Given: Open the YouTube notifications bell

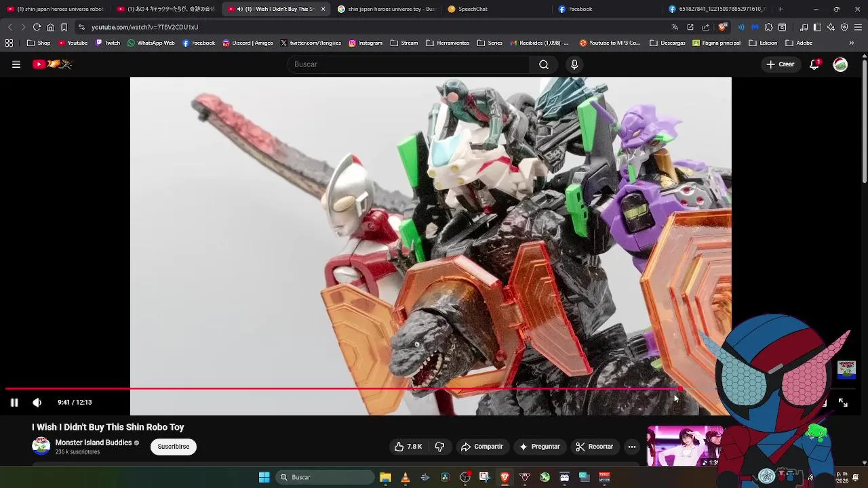Looking at the screenshot, I should pyautogui.click(x=814, y=64).
